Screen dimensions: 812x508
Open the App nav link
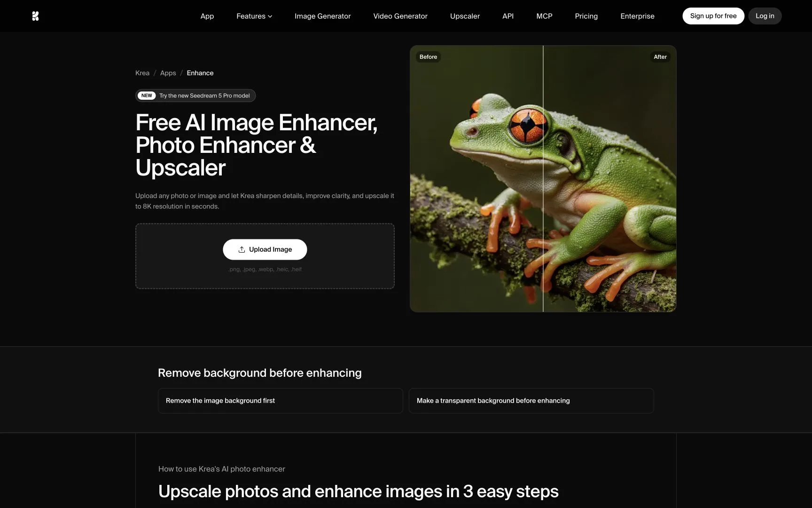click(x=207, y=16)
